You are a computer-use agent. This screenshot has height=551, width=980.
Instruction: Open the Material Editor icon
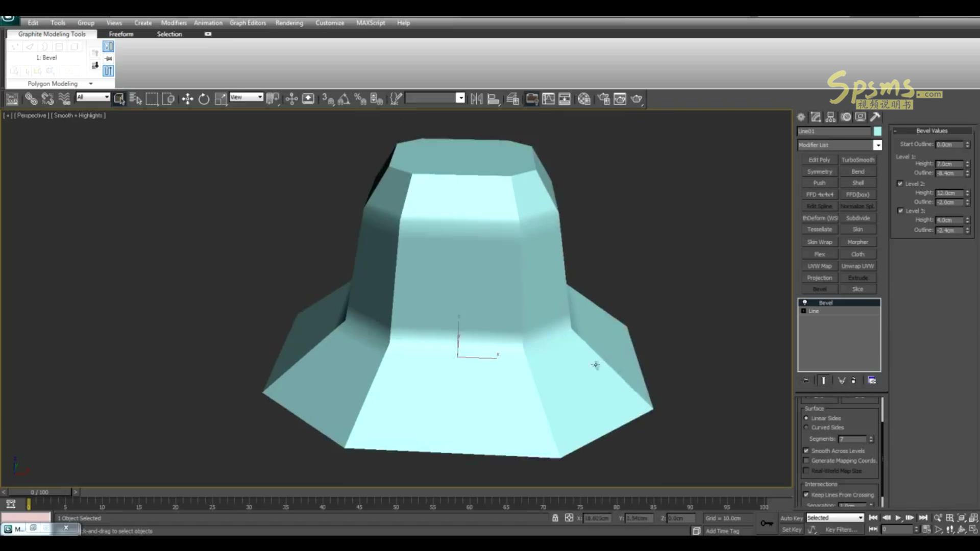pyautogui.click(x=584, y=99)
